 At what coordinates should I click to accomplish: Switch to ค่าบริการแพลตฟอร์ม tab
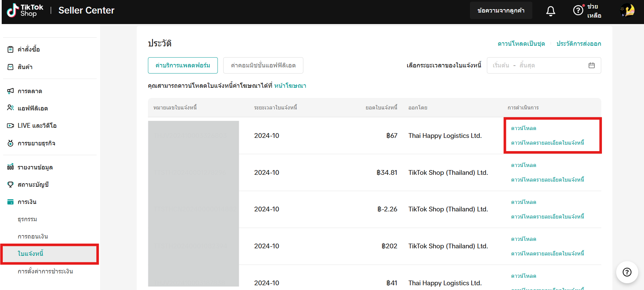pyautogui.click(x=183, y=65)
